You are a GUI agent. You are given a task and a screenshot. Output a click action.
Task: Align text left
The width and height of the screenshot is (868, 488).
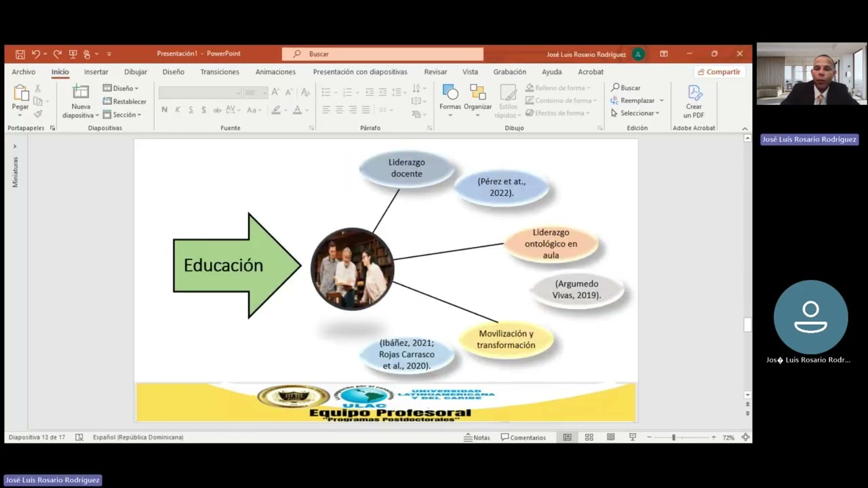click(326, 110)
